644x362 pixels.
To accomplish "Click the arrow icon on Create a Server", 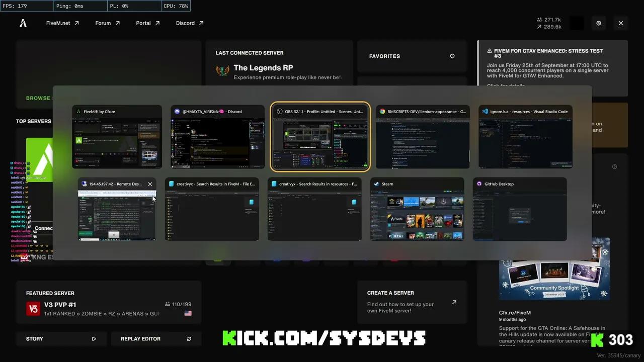I will tap(454, 302).
